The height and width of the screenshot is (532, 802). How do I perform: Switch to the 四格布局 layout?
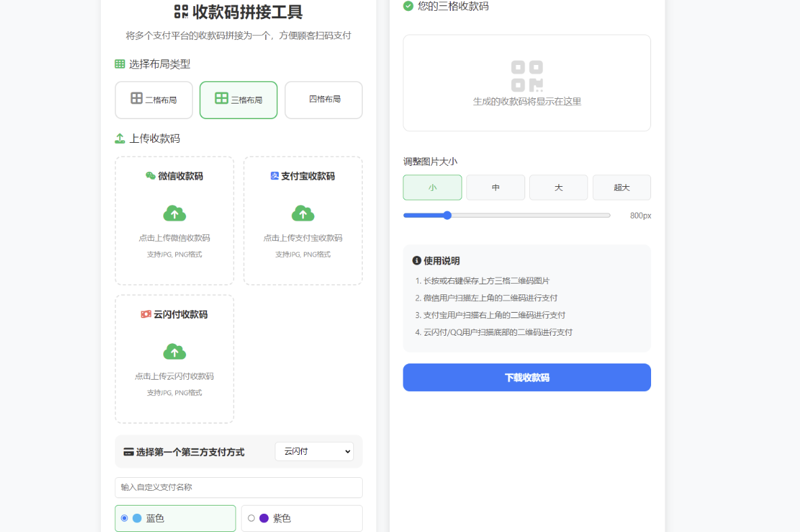323,99
